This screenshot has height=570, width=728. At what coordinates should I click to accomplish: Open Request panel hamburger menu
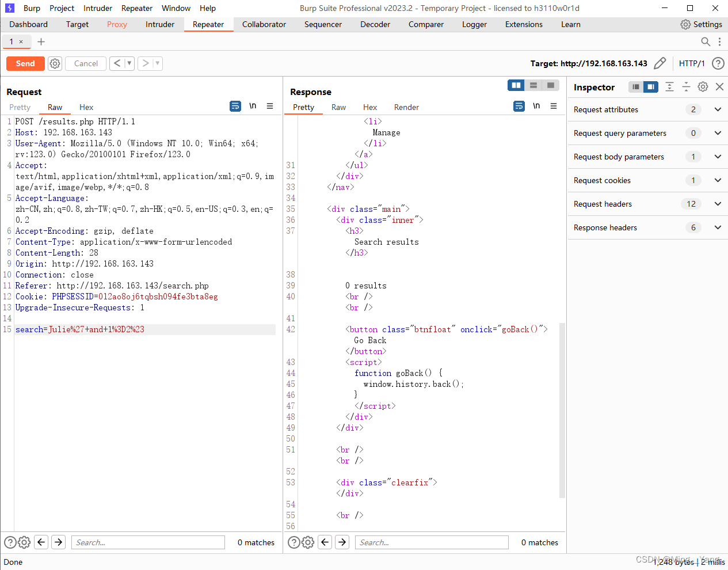pos(270,106)
